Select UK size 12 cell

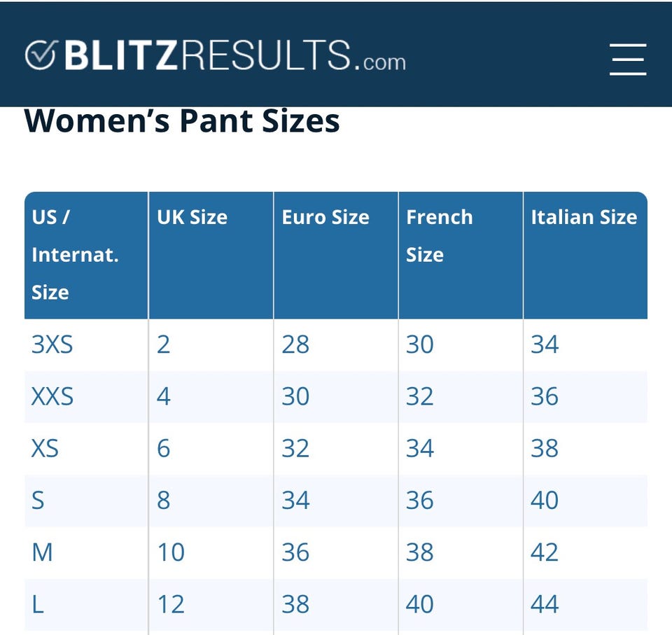[x=171, y=604]
